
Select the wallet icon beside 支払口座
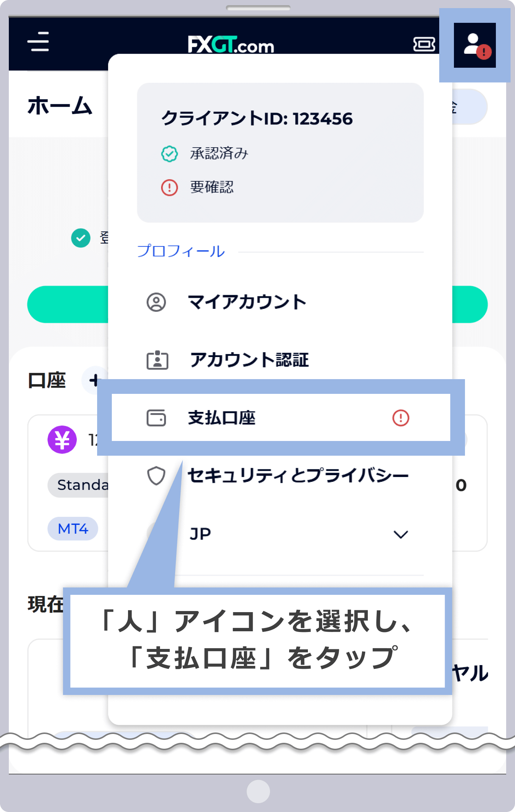click(x=157, y=418)
